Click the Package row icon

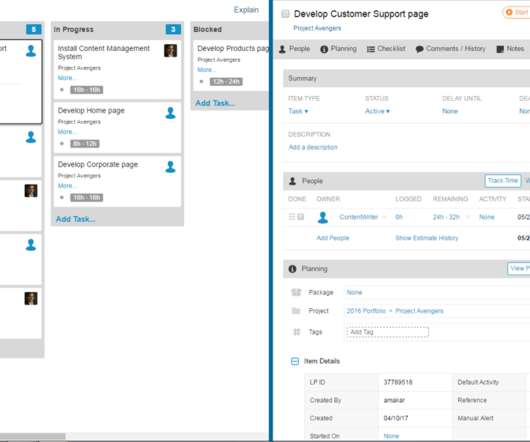[296, 292]
